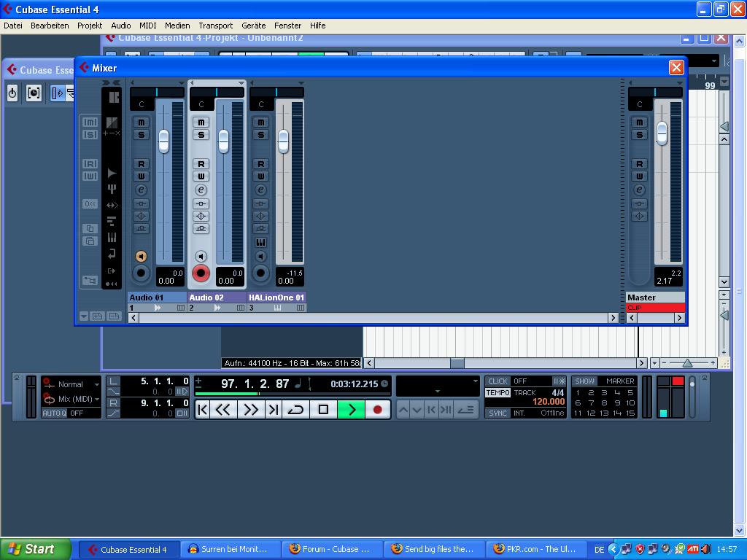Open Audio 01 mixer strip options dropdown
This screenshot has height=560, width=747.
[x=181, y=83]
